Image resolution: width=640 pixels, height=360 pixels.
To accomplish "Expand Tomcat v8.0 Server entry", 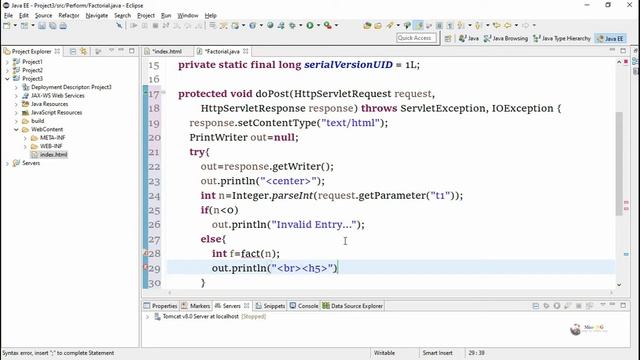I will click(147, 316).
